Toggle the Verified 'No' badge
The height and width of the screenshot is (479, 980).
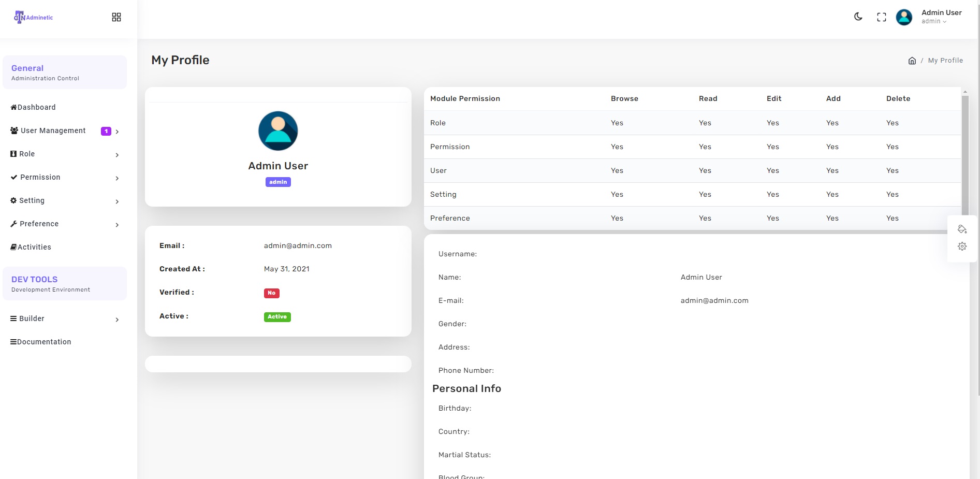point(272,293)
